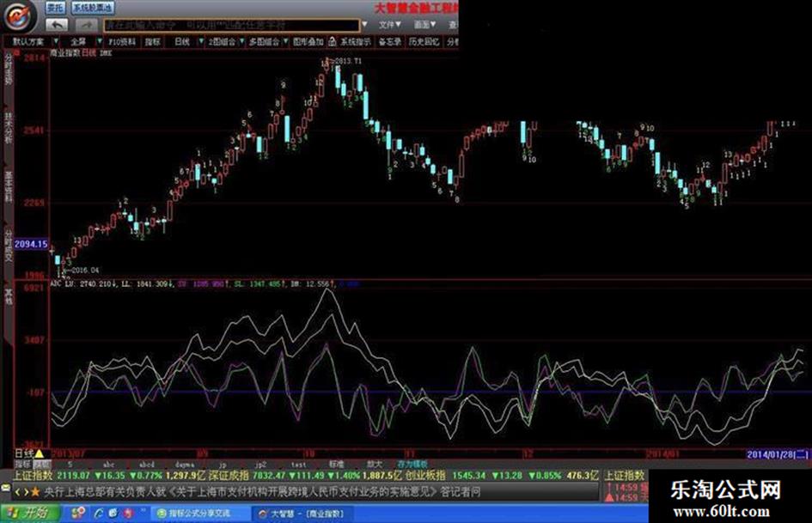812x523 pixels.
Task: Click the round 大智慧 application logo
Action: click(x=20, y=15)
